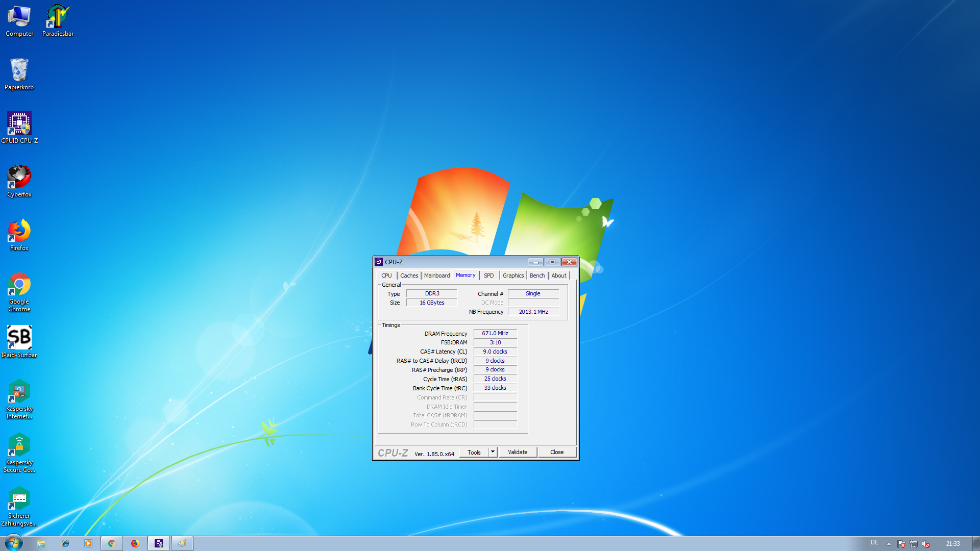Select the IPaid-Surfbar desktop shortcut
Viewport: 980px width, 551px height.
click(19, 342)
